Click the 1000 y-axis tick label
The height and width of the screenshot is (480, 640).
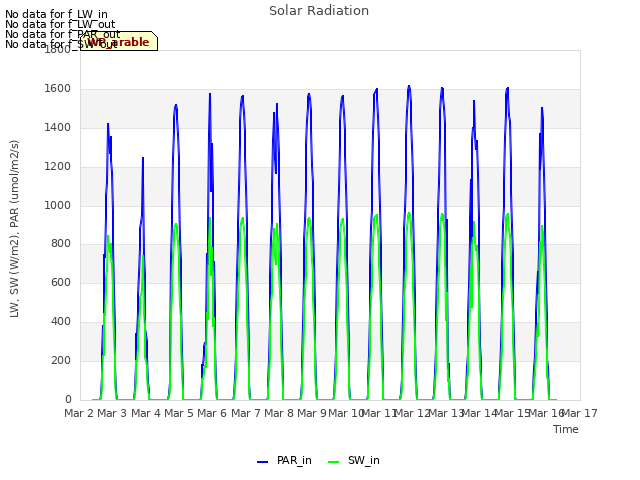click(x=58, y=205)
